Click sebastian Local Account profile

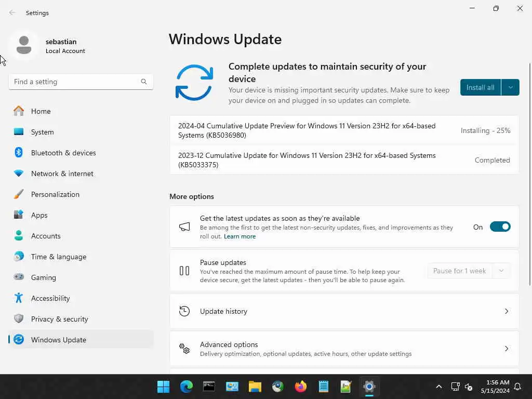pyautogui.click(x=48, y=46)
